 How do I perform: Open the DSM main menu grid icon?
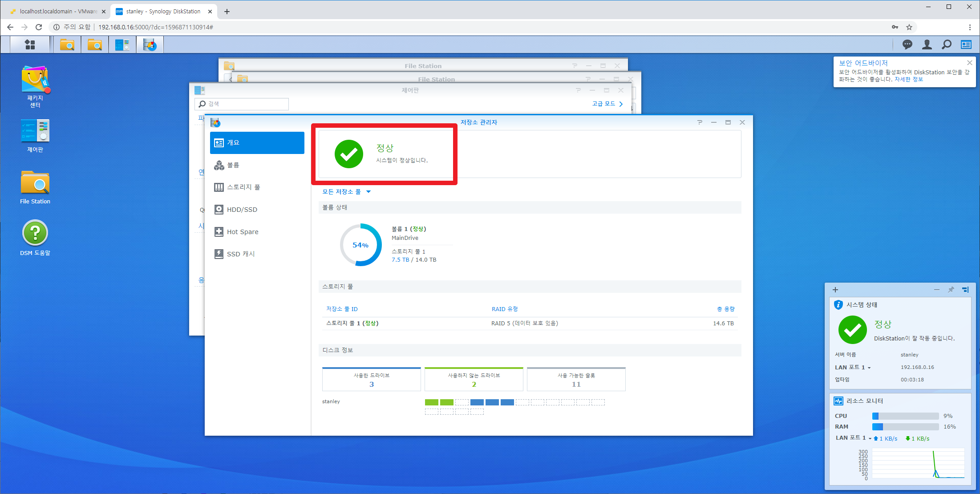tap(30, 45)
